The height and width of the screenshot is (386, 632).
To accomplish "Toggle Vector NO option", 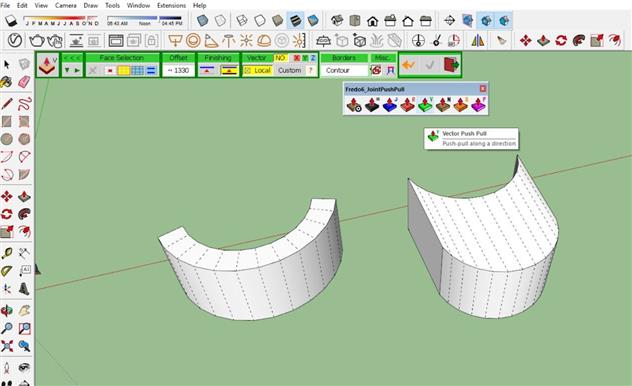I will click(x=280, y=58).
